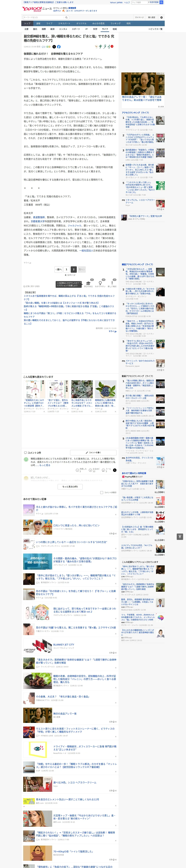Share article on Facebook
Viewport: 186px width, 868px height.
(59, 47)
